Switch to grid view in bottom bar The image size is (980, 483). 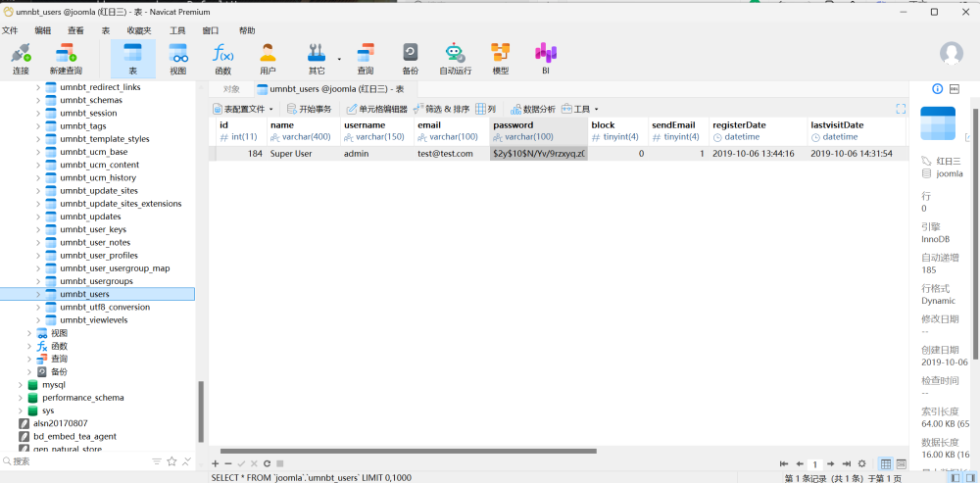coord(886,463)
